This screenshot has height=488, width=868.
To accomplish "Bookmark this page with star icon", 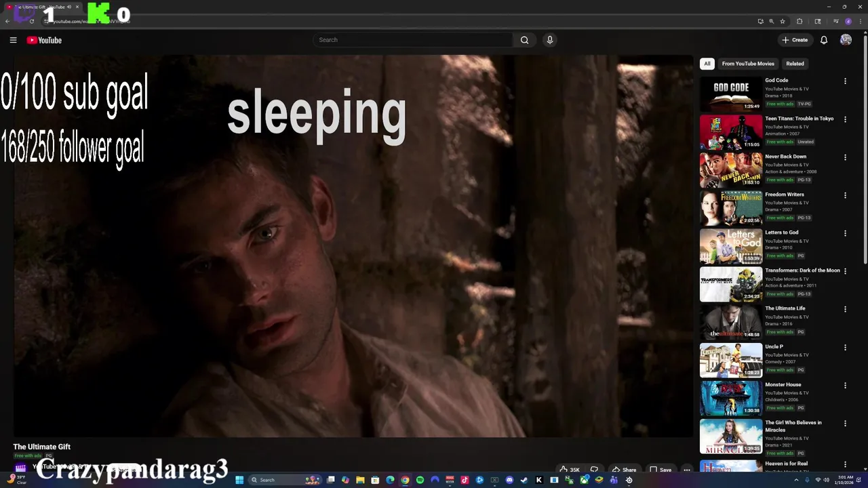I will pos(782,21).
